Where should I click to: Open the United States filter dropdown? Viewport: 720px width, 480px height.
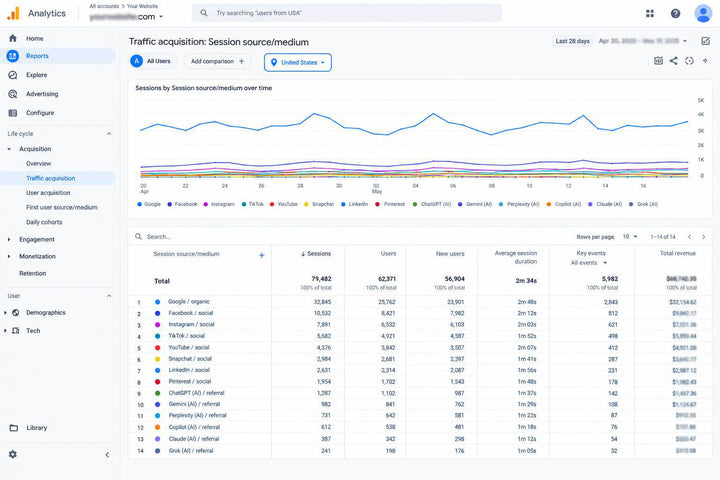tap(298, 62)
